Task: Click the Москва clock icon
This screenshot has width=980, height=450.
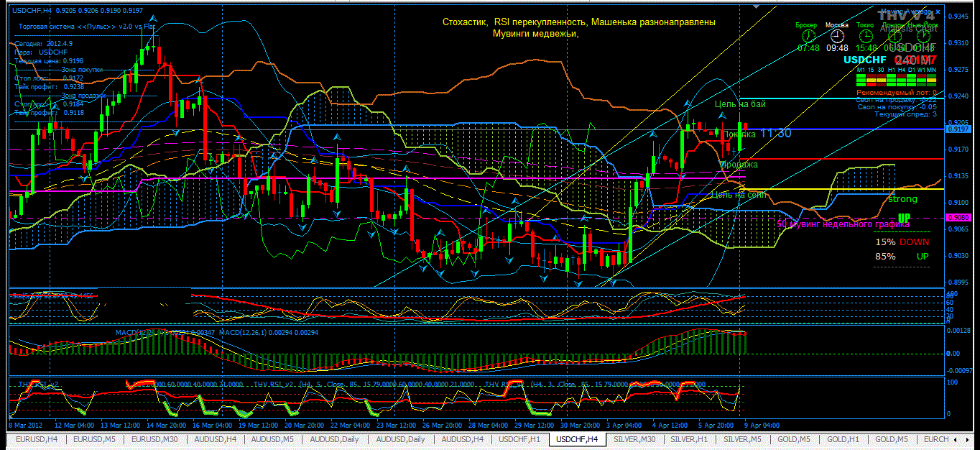Action: [x=836, y=35]
